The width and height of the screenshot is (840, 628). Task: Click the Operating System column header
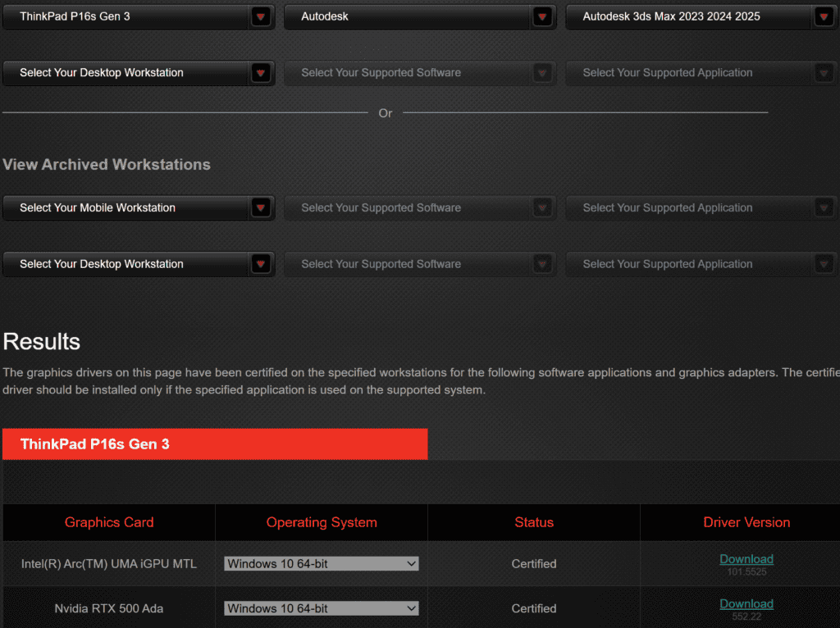(322, 522)
